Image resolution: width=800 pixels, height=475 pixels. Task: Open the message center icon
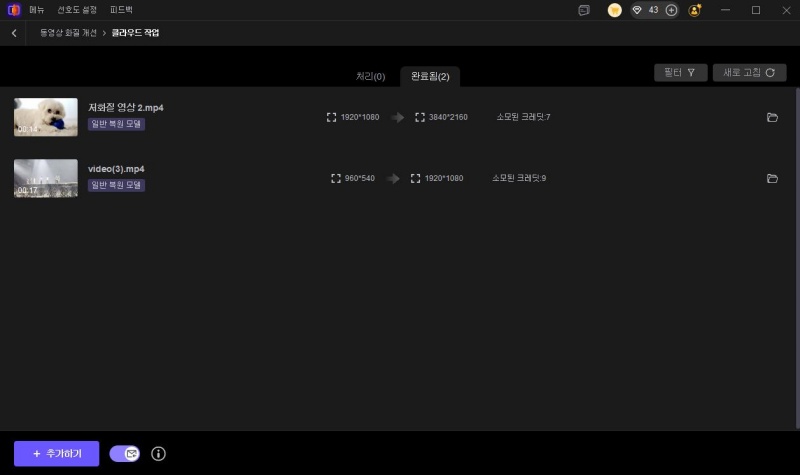tap(584, 10)
